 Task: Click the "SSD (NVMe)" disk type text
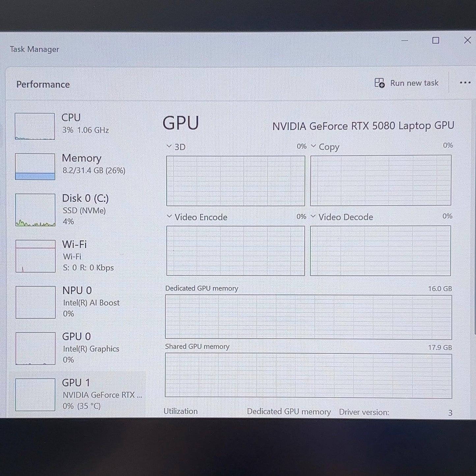click(84, 210)
